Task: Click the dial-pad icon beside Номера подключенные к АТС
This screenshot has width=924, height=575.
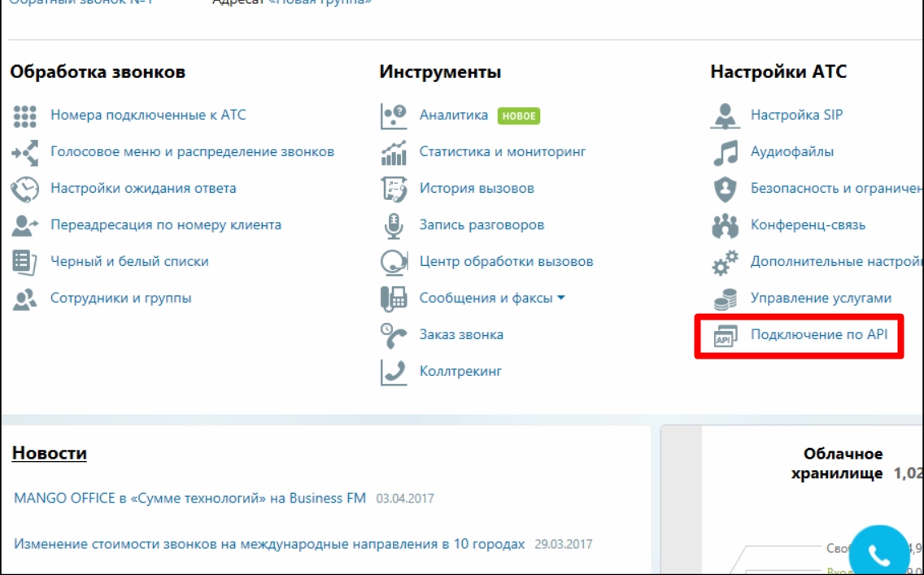Action: point(24,116)
